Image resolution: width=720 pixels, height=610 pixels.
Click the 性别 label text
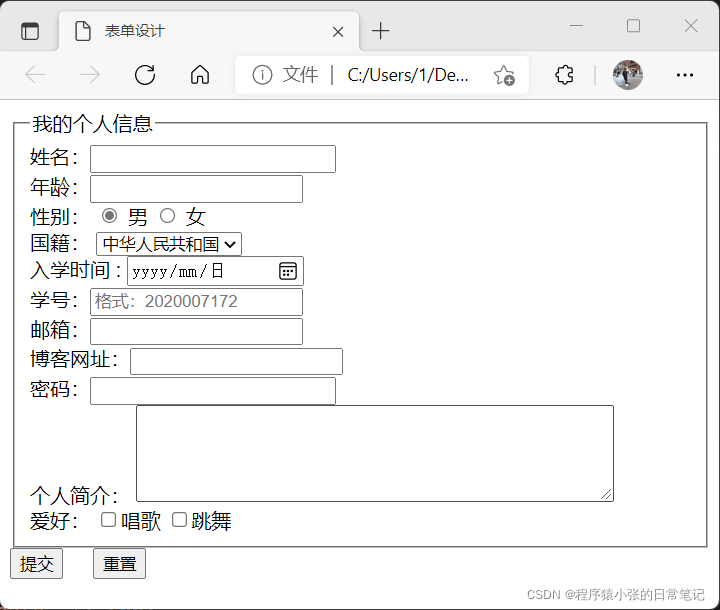click(x=54, y=217)
